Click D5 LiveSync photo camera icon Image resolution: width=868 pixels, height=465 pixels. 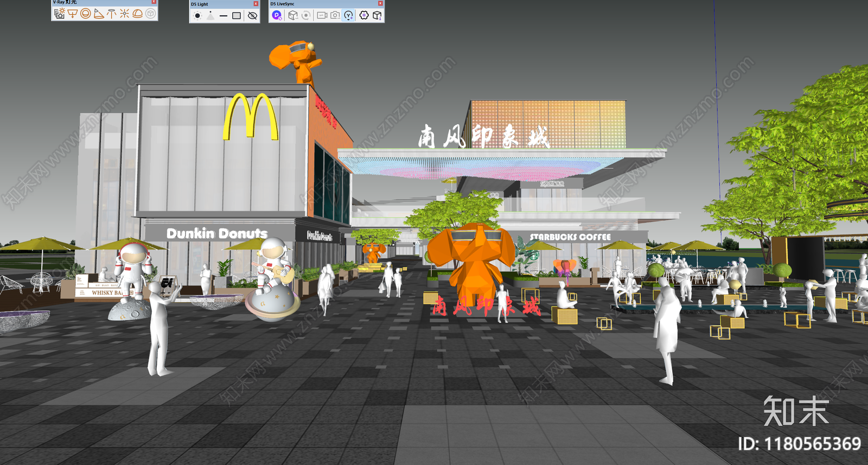335,15
